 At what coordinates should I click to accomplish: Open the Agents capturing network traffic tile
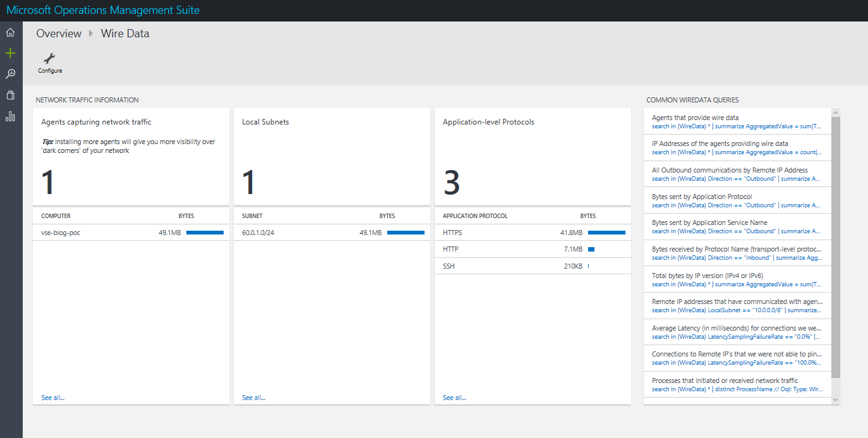pyautogui.click(x=131, y=157)
